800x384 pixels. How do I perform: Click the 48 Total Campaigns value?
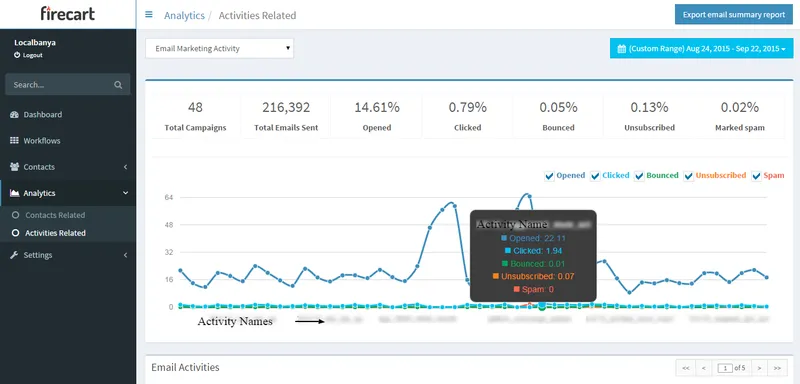[195, 108]
